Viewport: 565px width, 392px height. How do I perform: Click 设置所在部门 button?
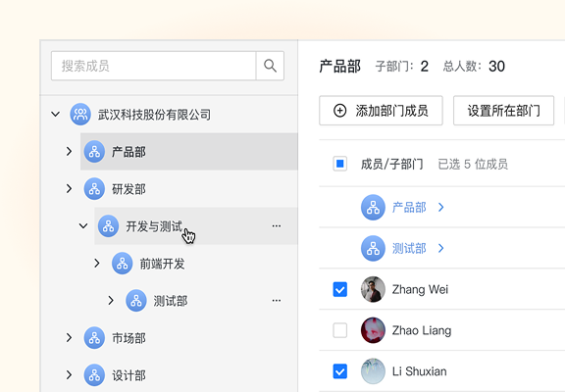coord(503,111)
